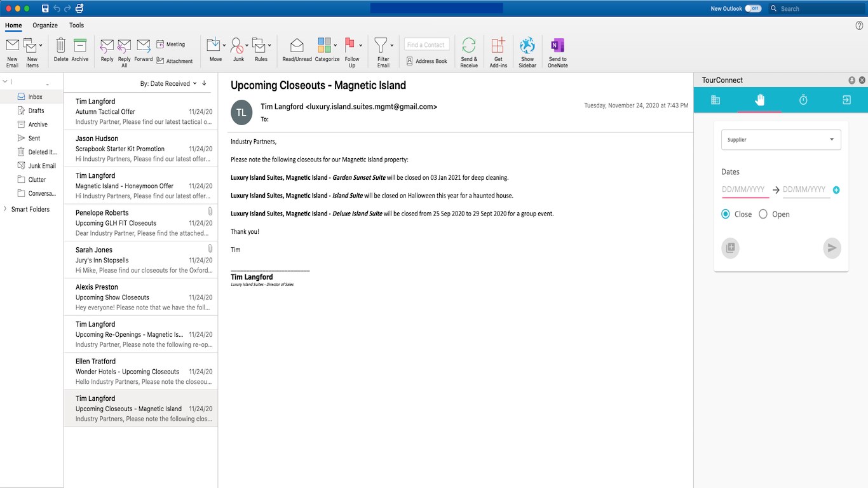The width and height of the screenshot is (868, 488).
Task: Open the Sent folder
Action: point(32,138)
